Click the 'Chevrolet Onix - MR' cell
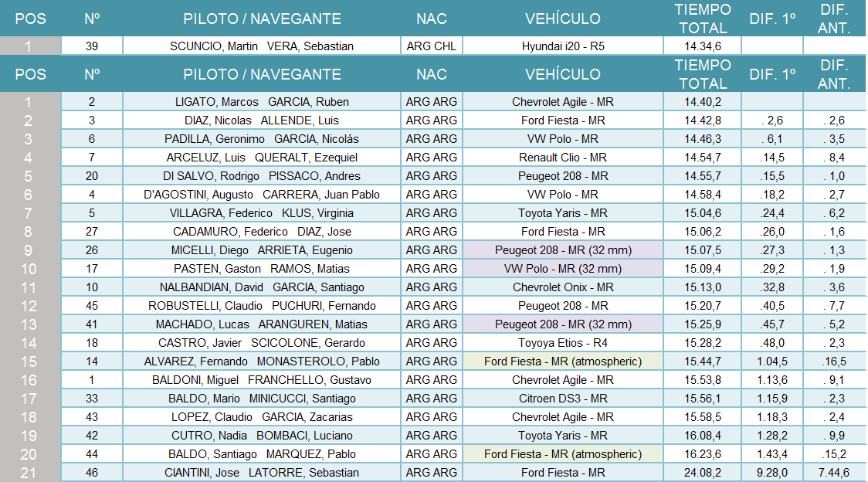The image size is (868, 482). 562,287
